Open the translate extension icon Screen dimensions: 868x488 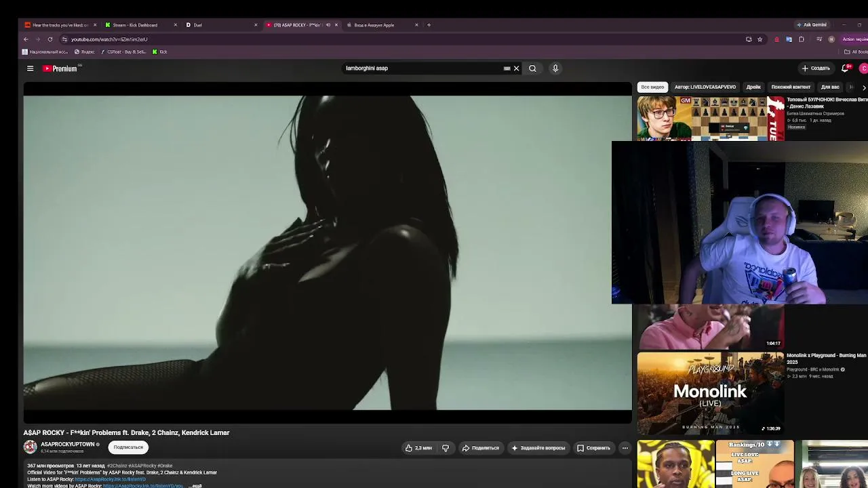click(x=789, y=39)
